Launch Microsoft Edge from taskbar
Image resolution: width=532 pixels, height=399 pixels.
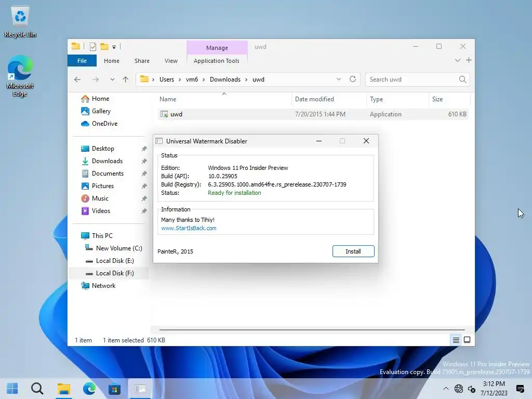coord(89,389)
